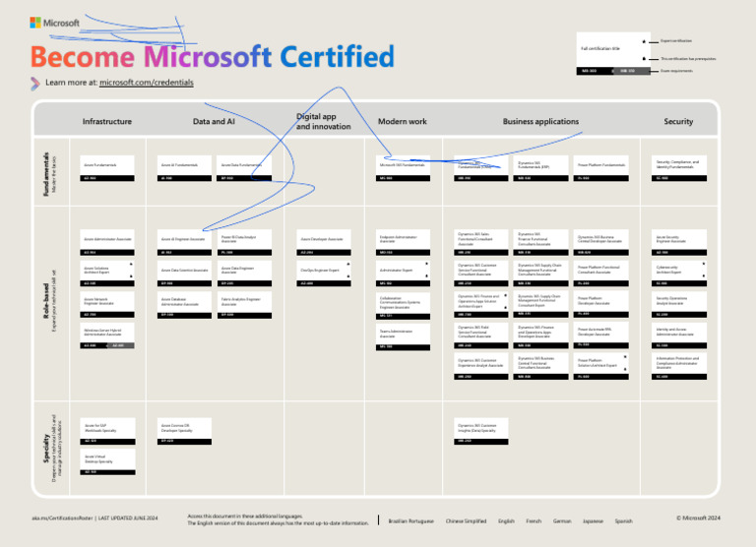The image size is (756, 547).
Task: Open Collaboration Communications Systems Engineer card
Action: pos(403,306)
